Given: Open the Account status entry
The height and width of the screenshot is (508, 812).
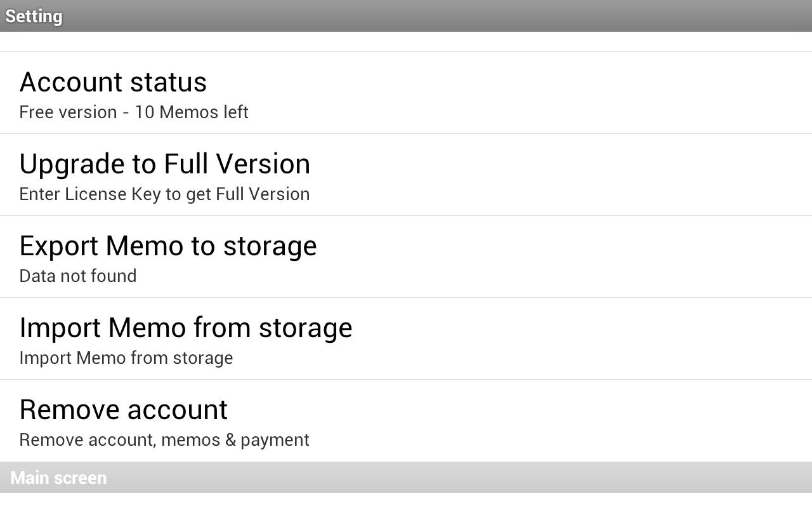Looking at the screenshot, I should [113, 83].
